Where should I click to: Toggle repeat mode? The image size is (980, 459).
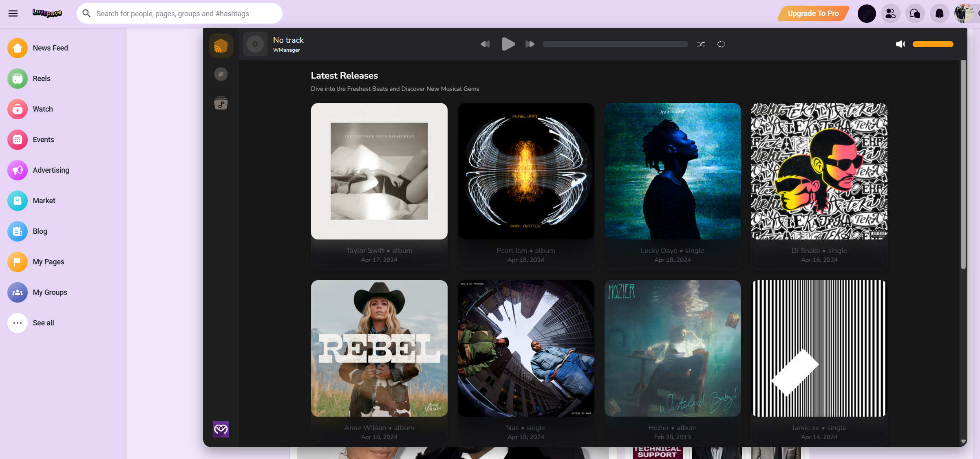tap(721, 44)
